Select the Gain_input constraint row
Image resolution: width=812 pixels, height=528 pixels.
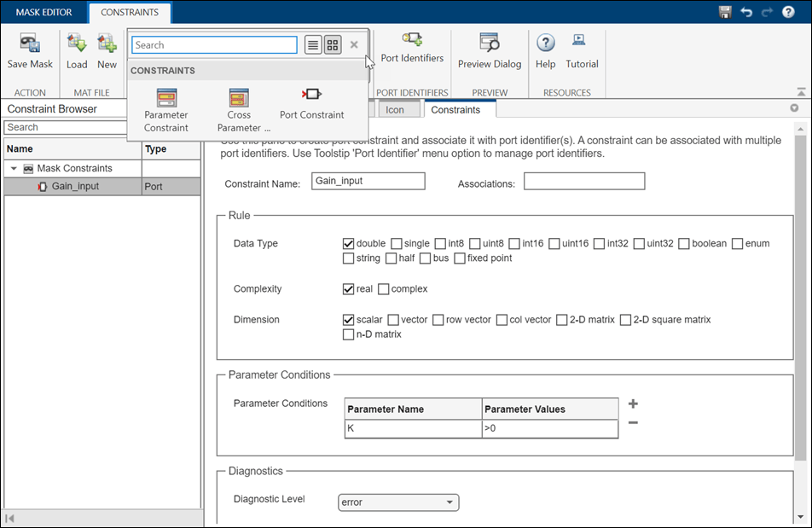tap(102, 186)
